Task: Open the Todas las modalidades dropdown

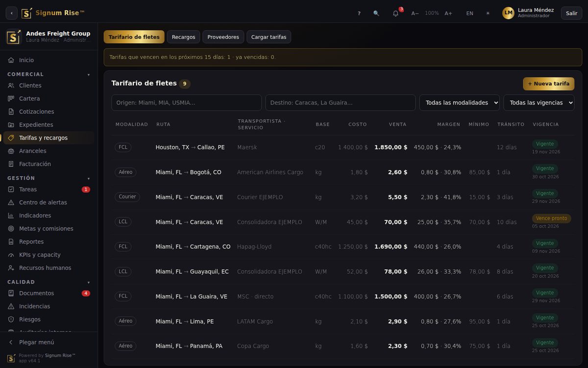Action: pyautogui.click(x=460, y=103)
